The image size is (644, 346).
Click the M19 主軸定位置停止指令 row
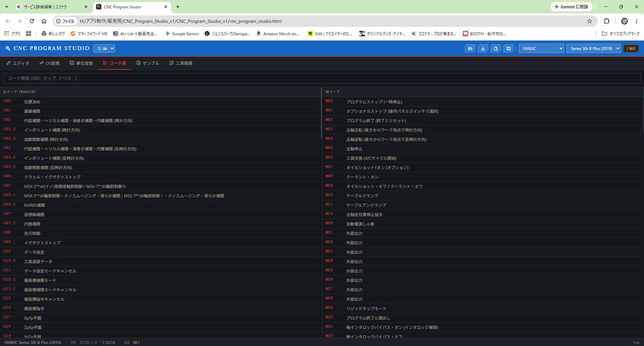483,214
